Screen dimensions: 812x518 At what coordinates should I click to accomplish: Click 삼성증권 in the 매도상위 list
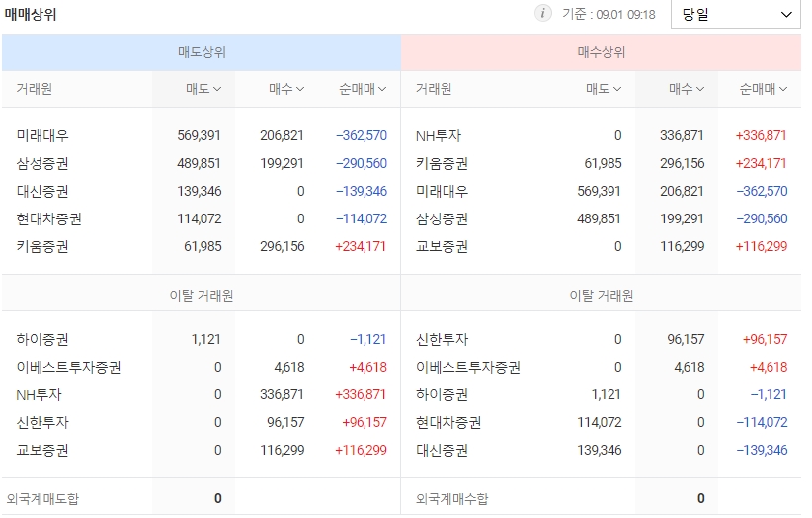tap(42, 164)
